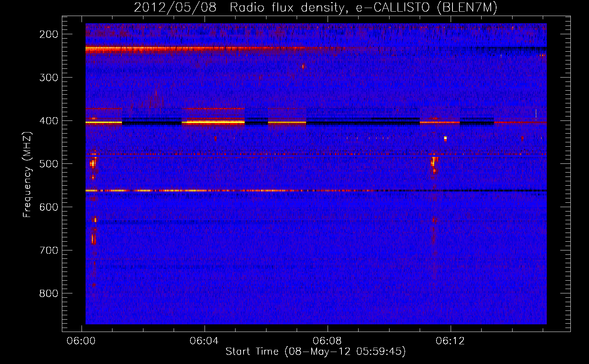Click the "Frequency (MHZ)" y-axis label
Image resolution: width=589 pixels, height=364 pixels.
(28, 174)
